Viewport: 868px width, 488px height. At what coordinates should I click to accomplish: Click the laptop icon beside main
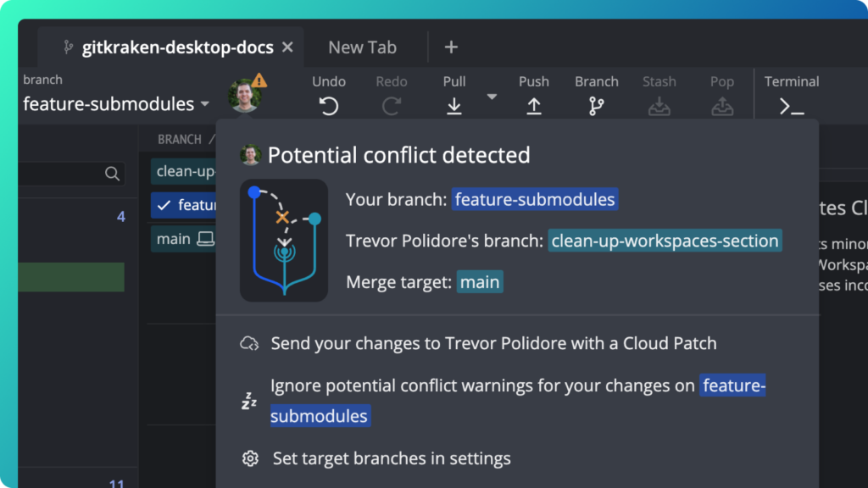coord(206,239)
